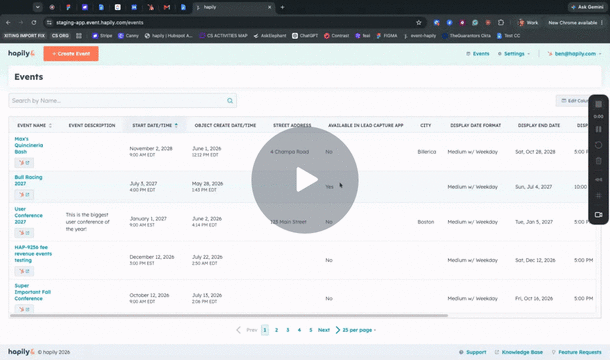Viewport: 610px width, 360px height.
Task: Sort by the Start Date/Time column arrow
Action: [176, 125]
